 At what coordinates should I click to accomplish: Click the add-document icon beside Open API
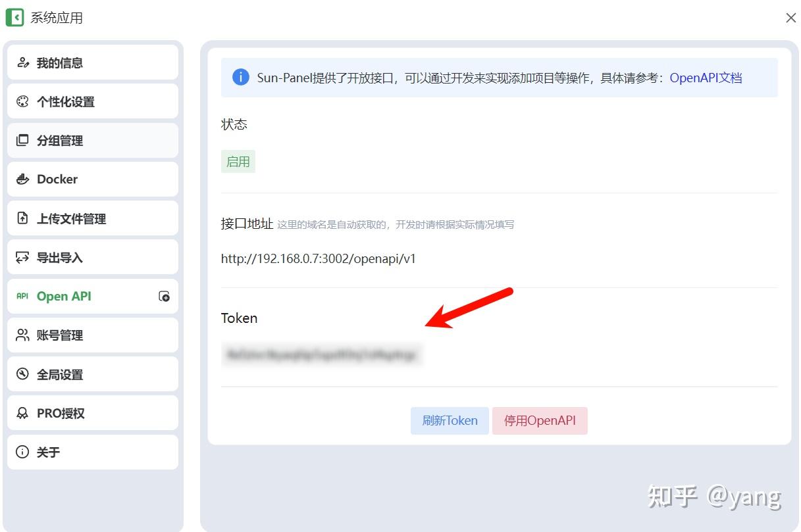pyautogui.click(x=165, y=297)
